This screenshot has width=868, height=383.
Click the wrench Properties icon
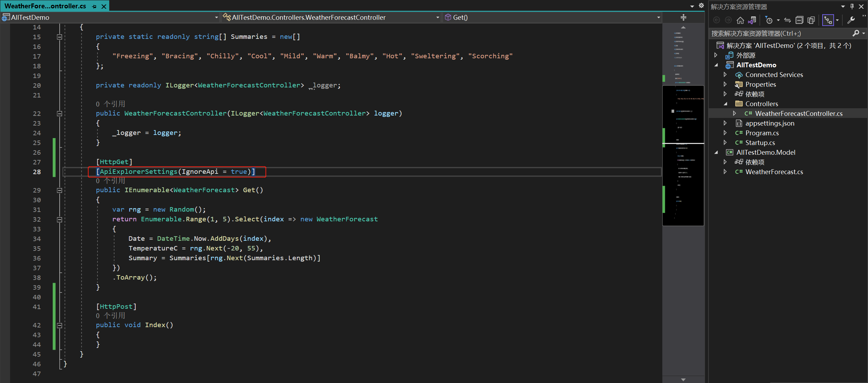(x=851, y=20)
